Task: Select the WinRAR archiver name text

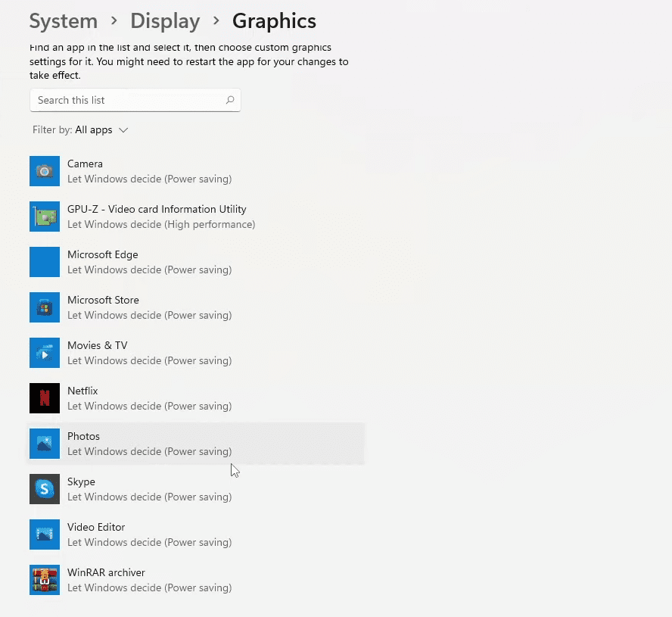Action: 106,573
